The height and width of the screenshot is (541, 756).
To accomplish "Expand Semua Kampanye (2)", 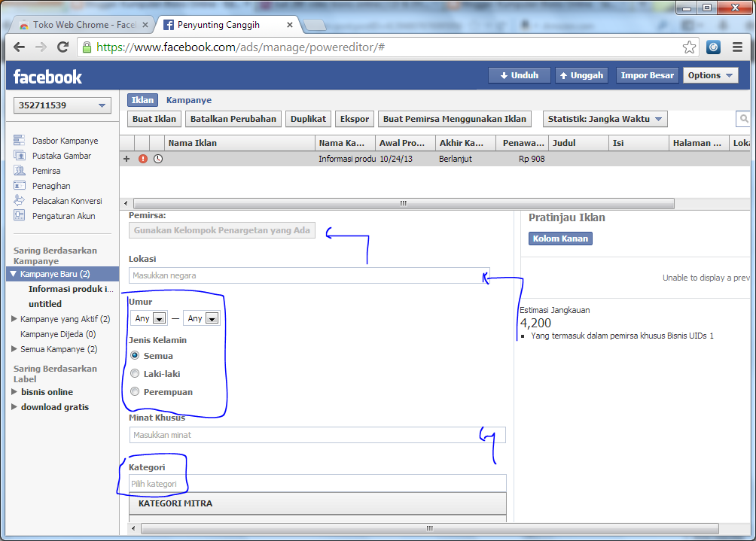I will pyautogui.click(x=14, y=349).
